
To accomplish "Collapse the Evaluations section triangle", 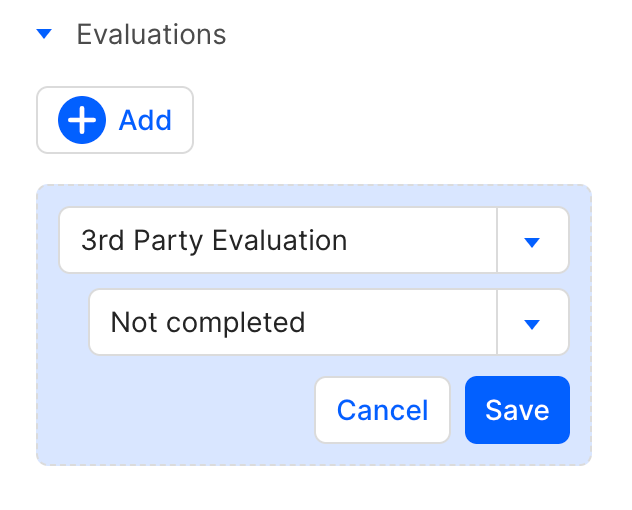I will [43, 34].
